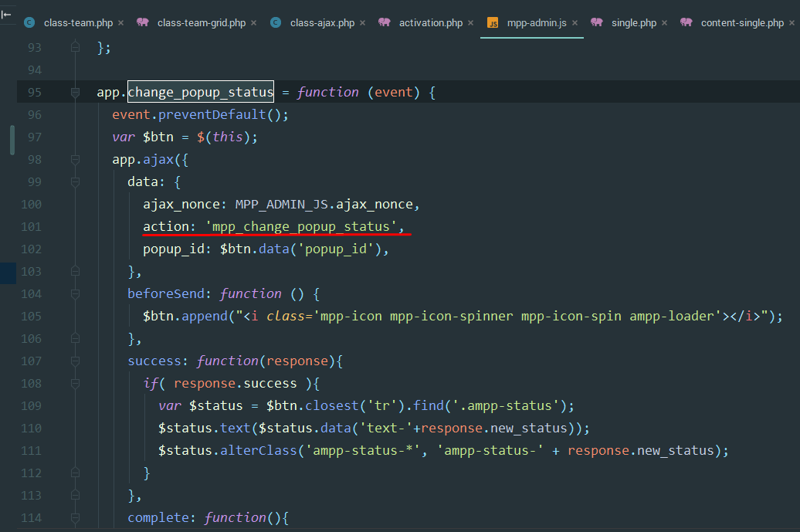Viewport: 800px width, 532px height.
Task: Click the alterClass method on line 111
Action: (258, 451)
